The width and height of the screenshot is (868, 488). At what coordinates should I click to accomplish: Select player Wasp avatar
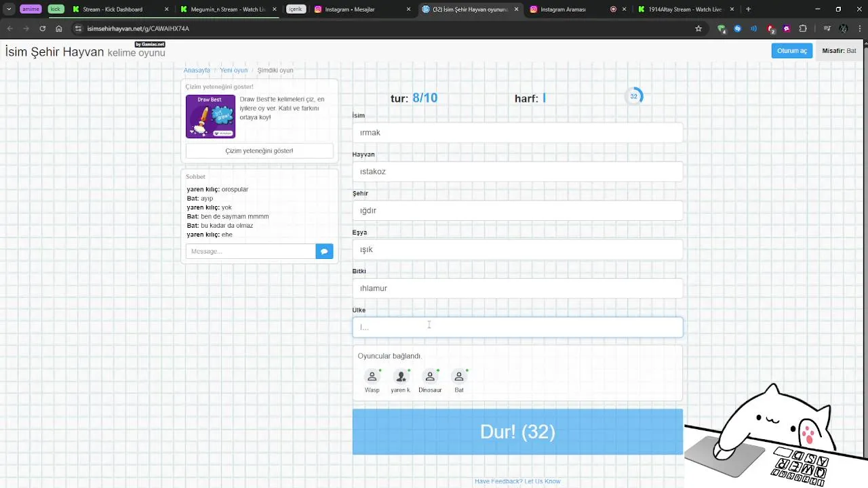pos(372,377)
